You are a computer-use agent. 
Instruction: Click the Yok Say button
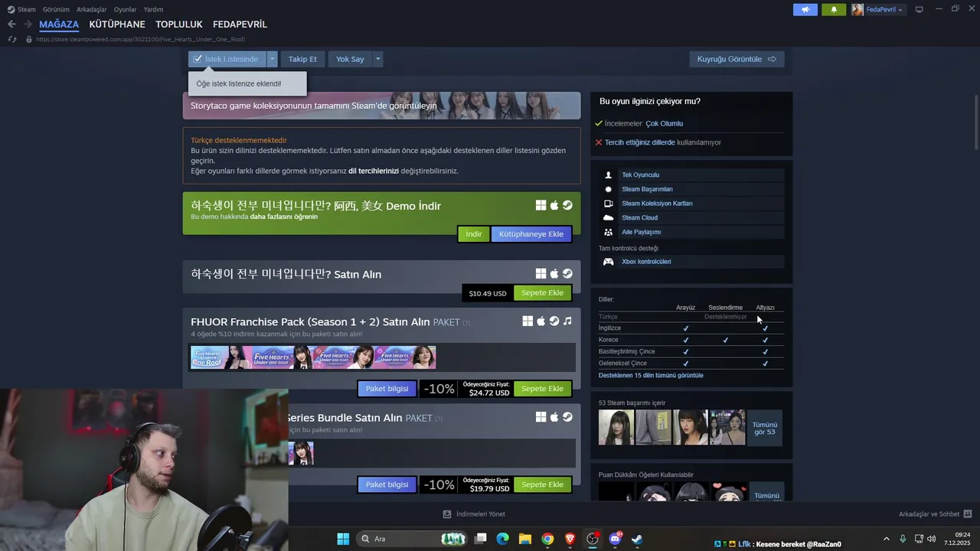coord(350,59)
